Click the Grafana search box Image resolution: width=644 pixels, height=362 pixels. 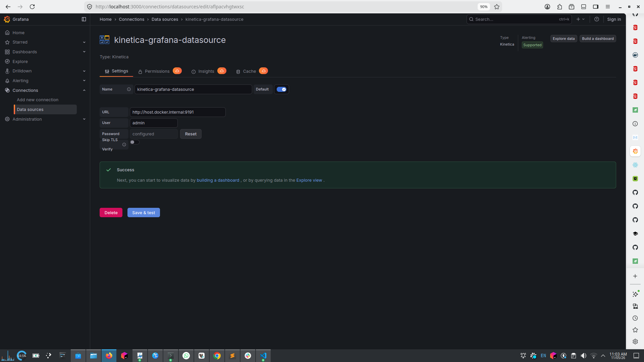519,19
